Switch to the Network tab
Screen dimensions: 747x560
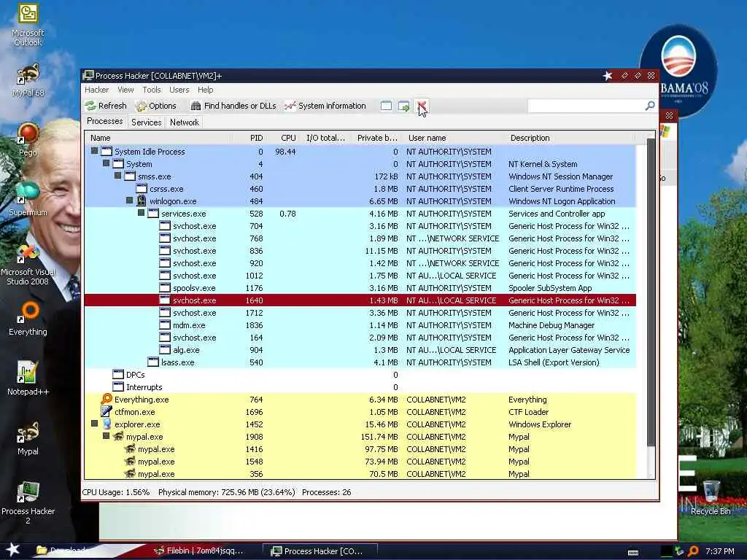coord(185,122)
